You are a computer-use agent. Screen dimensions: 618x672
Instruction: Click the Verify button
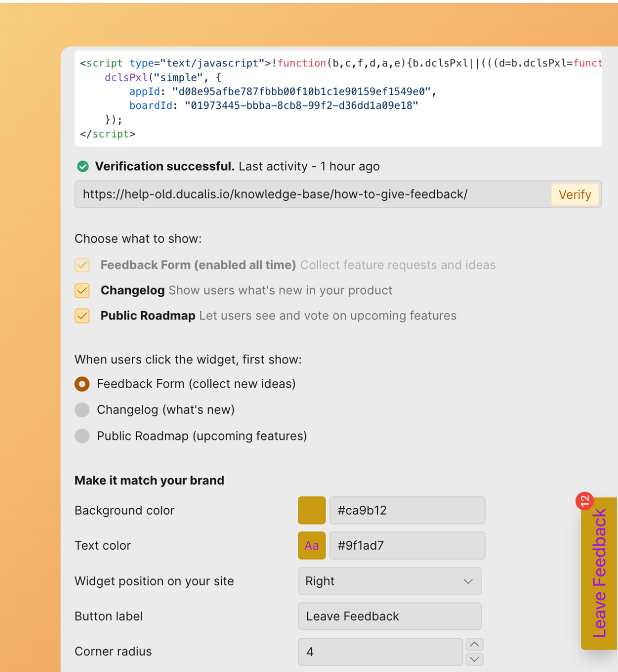tap(575, 194)
